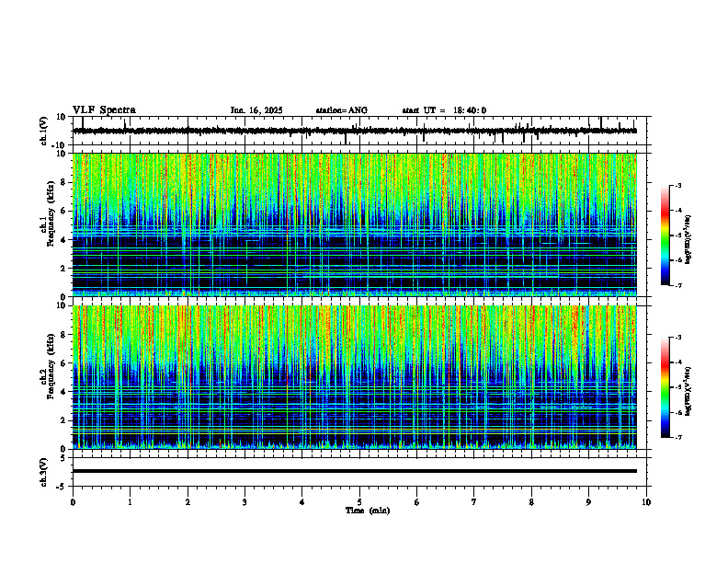Click time axis tick label "8"
728x563 pixels.
531,502
